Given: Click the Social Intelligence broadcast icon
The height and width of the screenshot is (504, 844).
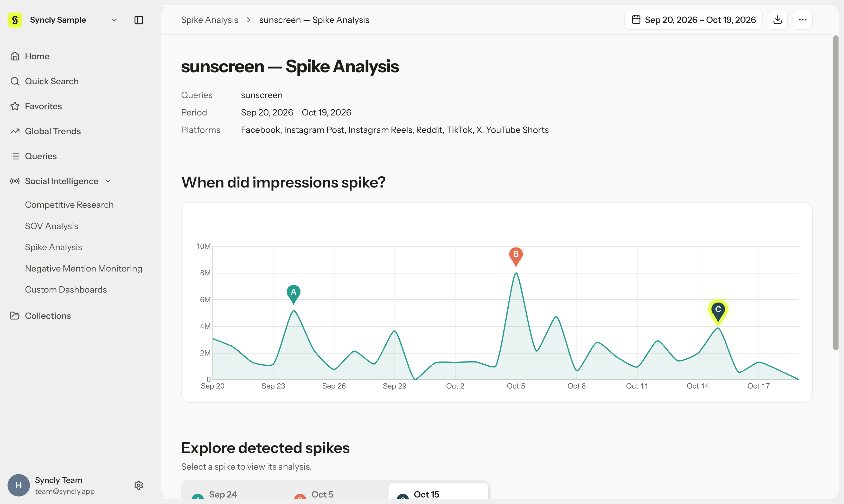Looking at the screenshot, I should pos(15,181).
